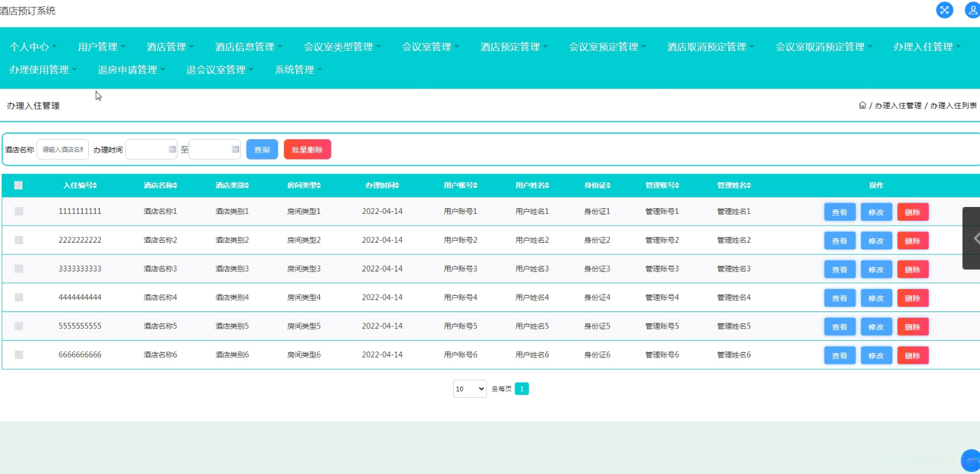Open the user profile avatar icon
Screen dimensions: 980x474
coord(972,10)
